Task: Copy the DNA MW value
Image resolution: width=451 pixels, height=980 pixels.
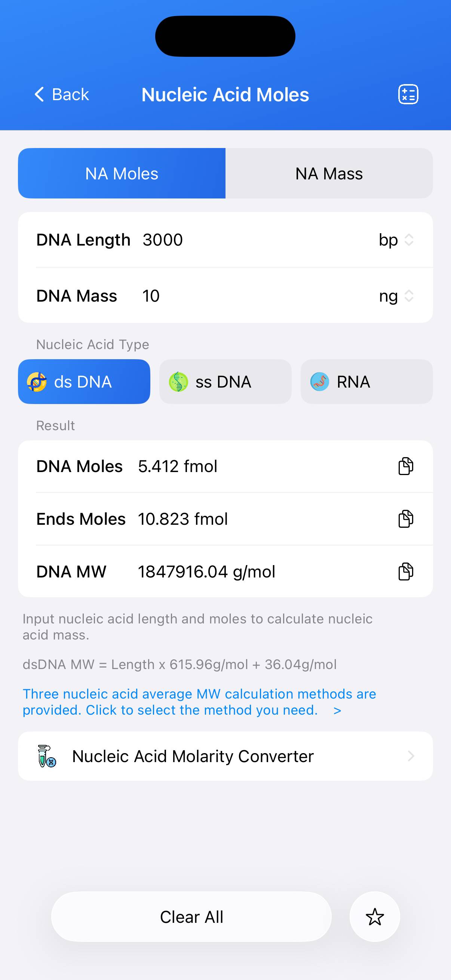Action: pos(405,571)
